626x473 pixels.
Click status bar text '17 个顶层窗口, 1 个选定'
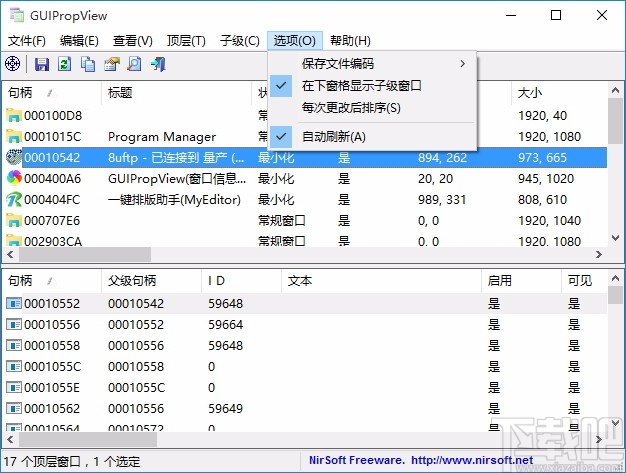72,461
